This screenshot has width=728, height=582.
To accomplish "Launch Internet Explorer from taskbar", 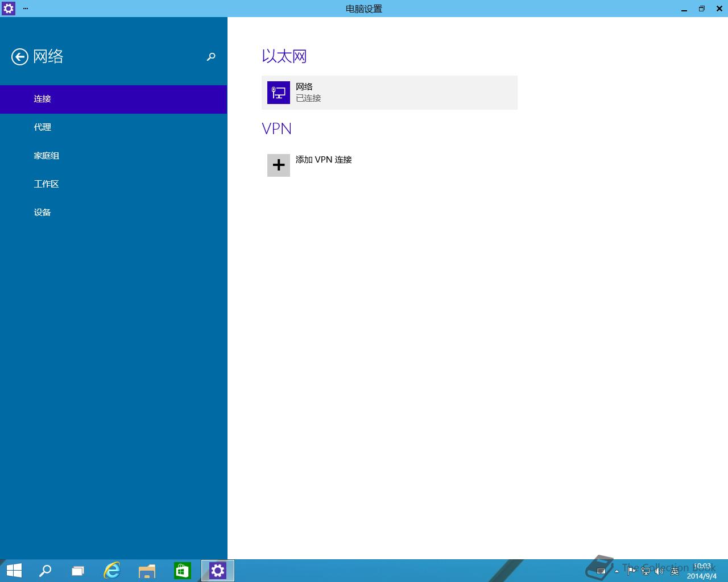I will click(x=112, y=571).
